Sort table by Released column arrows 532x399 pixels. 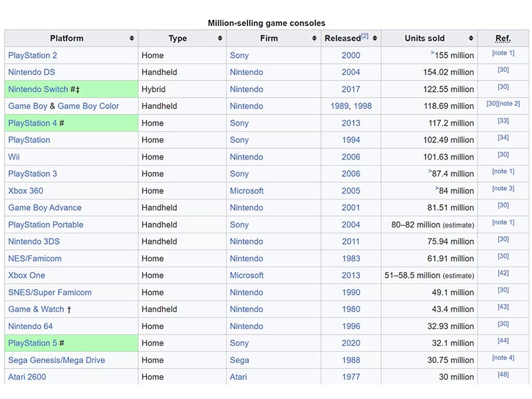tap(374, 39)
